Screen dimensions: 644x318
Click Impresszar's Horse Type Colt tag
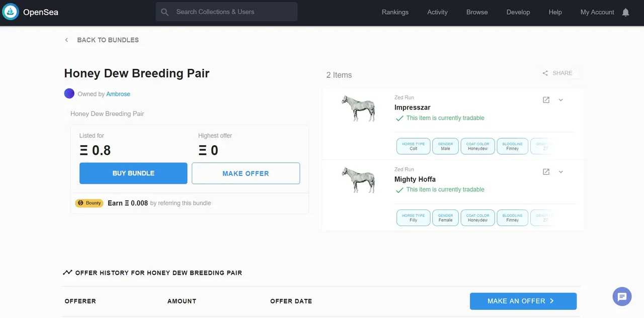(414, 146)
